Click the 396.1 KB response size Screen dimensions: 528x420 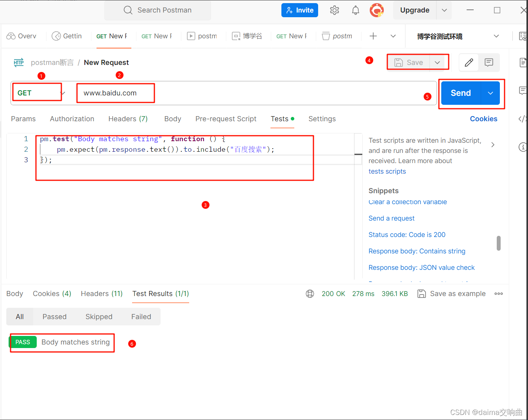click(395, 294)
